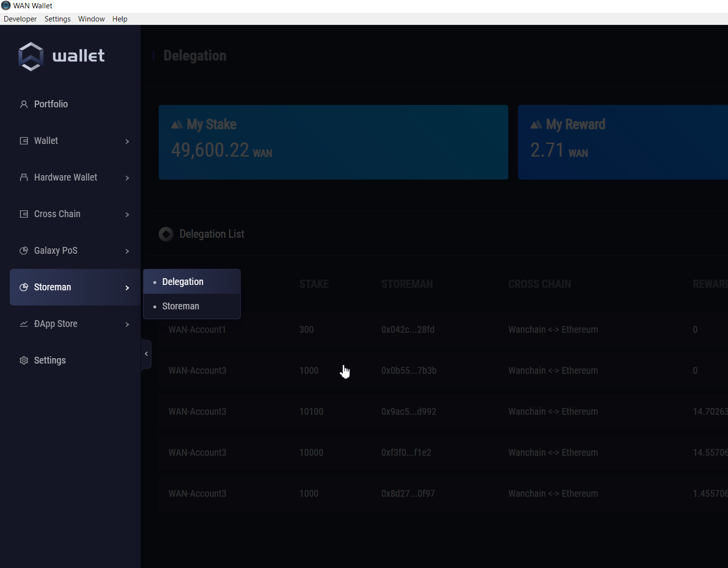Image resolution: width=728 pixels, height=568 pixels.
Task: Open the Settings page label in the sidebar
Action: [50, 360]
